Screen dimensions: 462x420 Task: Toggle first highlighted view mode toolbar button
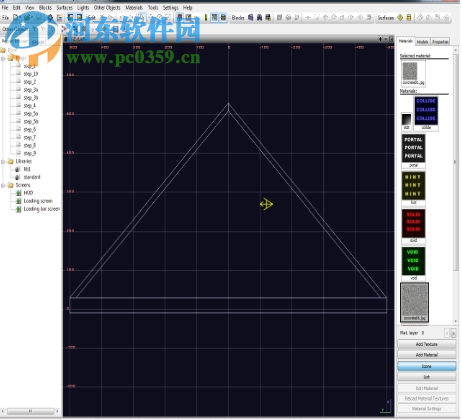[70, 17]
